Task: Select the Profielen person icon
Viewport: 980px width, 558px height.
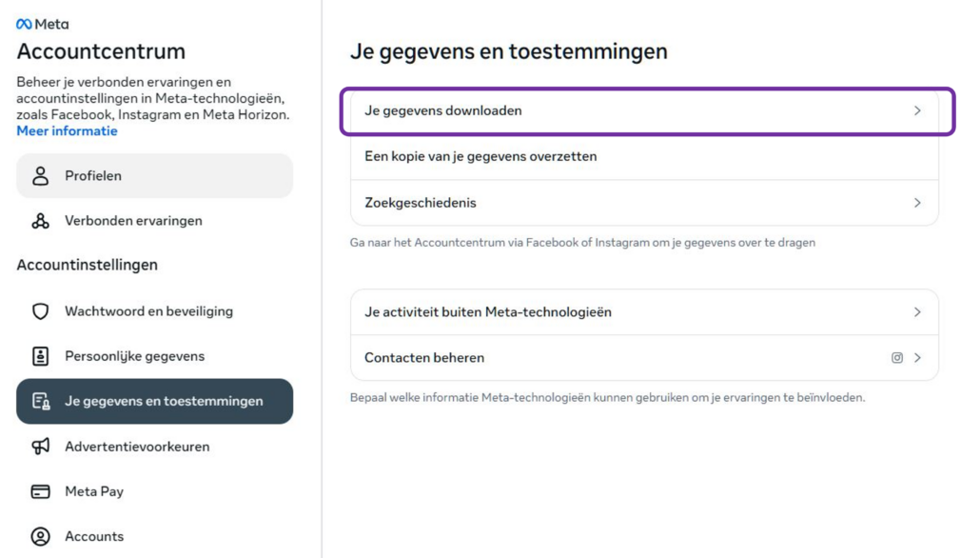Action: (x=38, y=175)
